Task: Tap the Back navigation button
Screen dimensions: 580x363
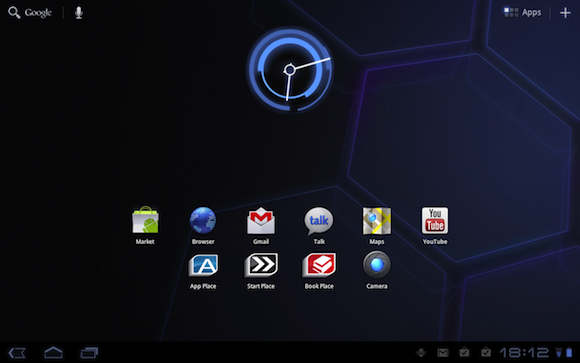Action: point(17,353)
